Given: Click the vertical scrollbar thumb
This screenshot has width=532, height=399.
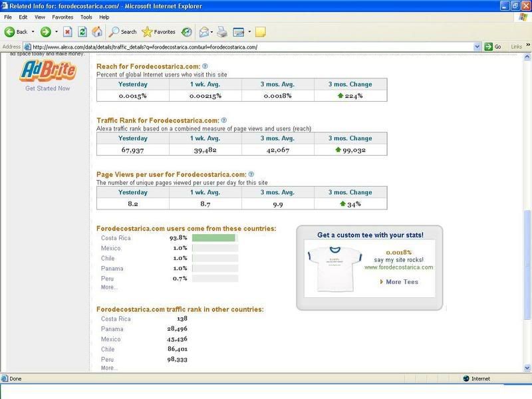Looking at the screenshot, I should (527, 265).
